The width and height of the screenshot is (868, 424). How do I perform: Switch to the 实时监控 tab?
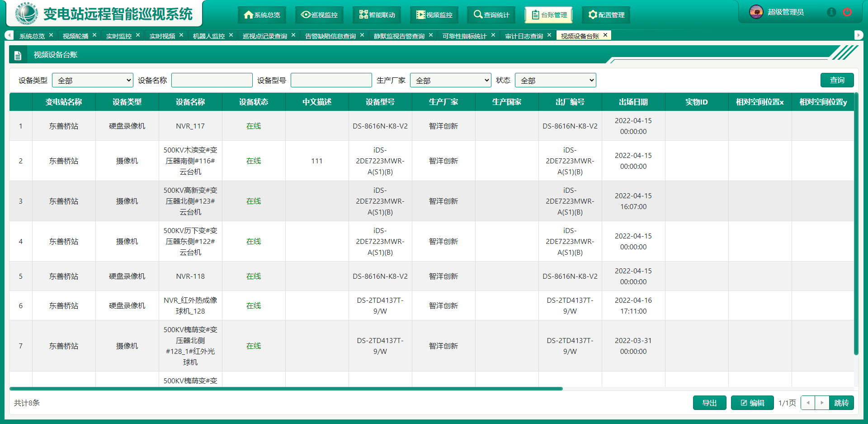point(118,36)
